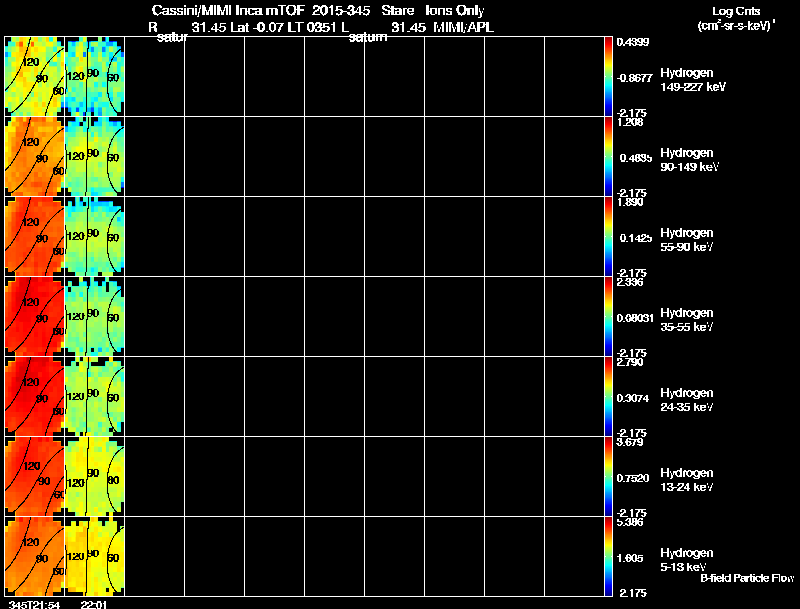Click the LT 0351 header value
The width and height of the screenshot is (800, 609).
pyautogui.click(x=312, y=28)
